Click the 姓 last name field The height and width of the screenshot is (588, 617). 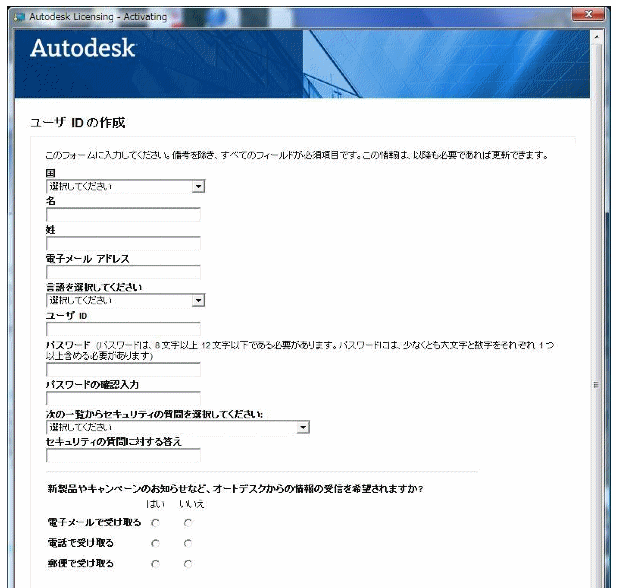pyautogui.click(x=123, y=244)
